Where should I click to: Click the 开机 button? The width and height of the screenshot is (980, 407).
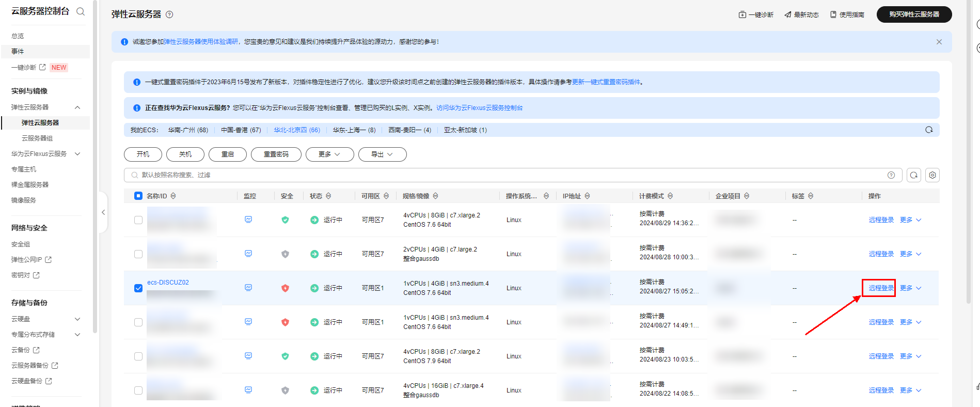coord(143,154)
